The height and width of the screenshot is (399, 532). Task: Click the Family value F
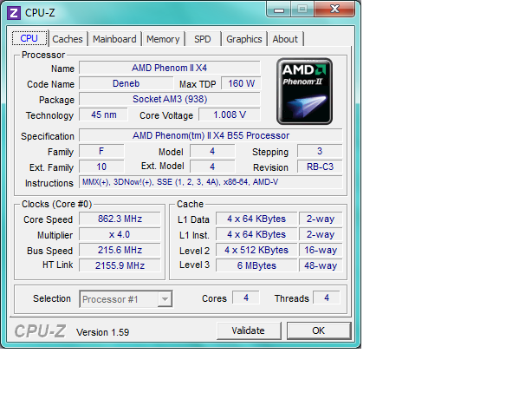[101, 151]
